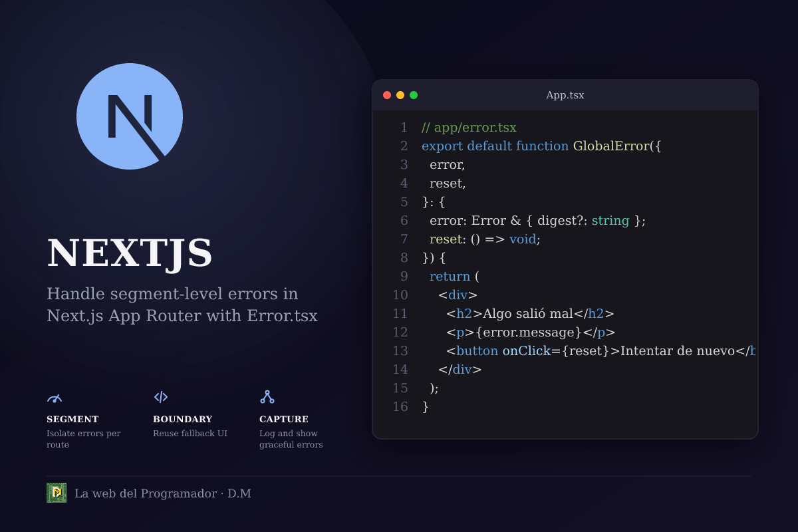Click 'La web del Programador · D.M' footer text
This screenshot has height=532, width=798.
pos(163,493)
